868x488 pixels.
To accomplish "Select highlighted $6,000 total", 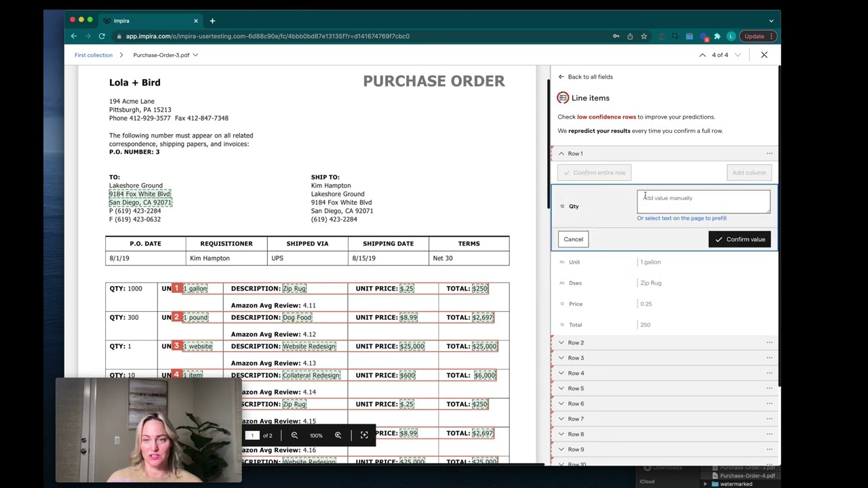I will coord(485,375).
